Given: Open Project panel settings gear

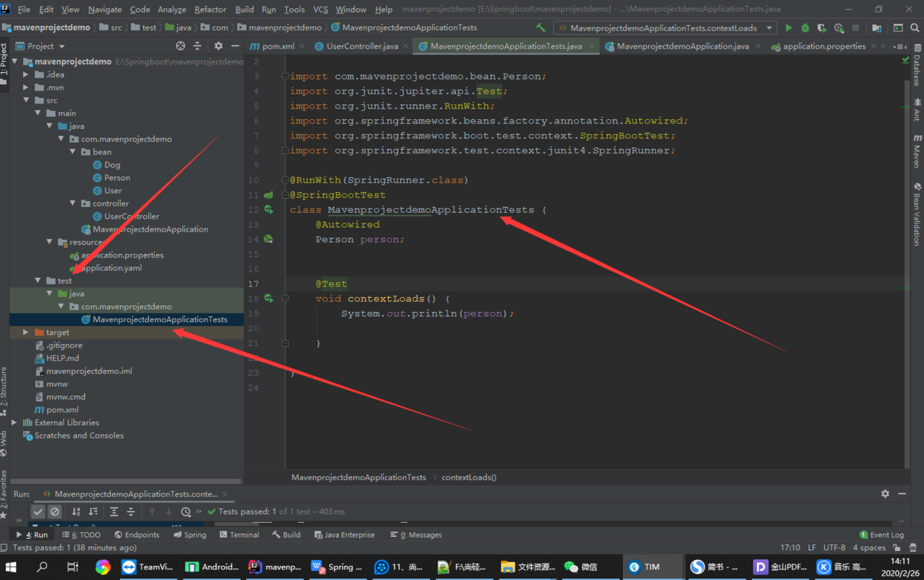Looking at the screenshot, I should pyautogui.click(x=218, y=46).
